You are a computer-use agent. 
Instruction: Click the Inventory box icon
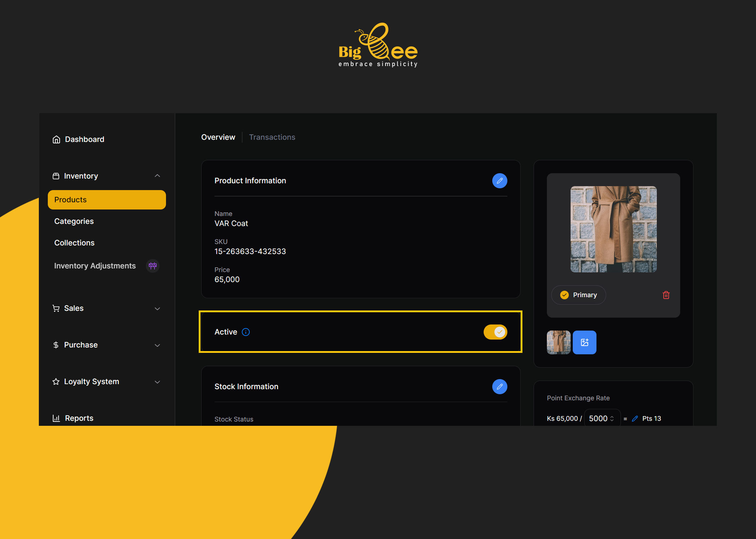(56, 176)
